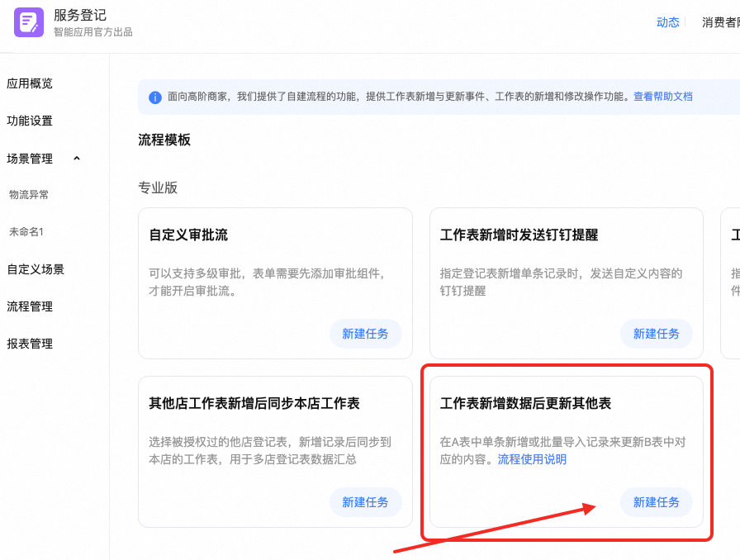Switch to the 动态 tab
The image size is (740, 560).
(667, 22)
